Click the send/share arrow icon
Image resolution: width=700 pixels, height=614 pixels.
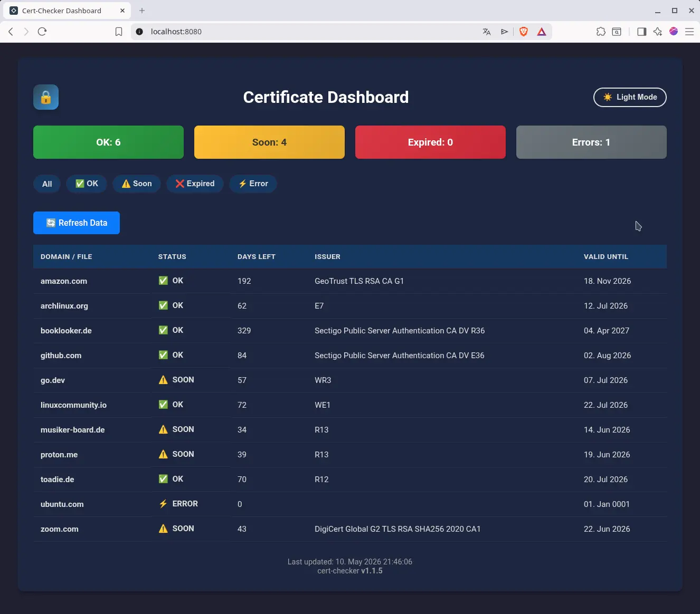[x=505, y=32]
